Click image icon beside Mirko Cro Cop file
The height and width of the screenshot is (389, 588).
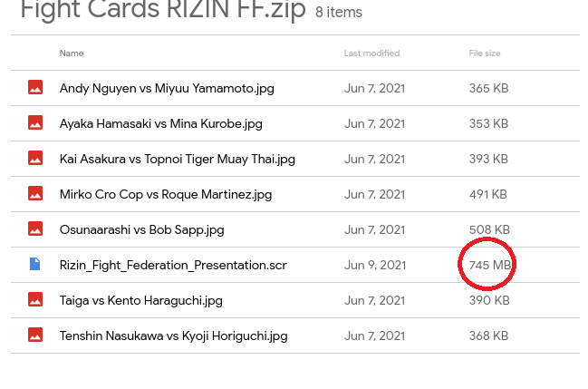pos(35,194)
